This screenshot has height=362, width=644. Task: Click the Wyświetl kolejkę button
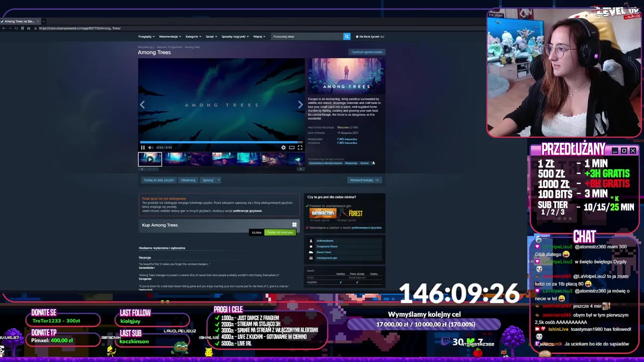tap(364, 180)
